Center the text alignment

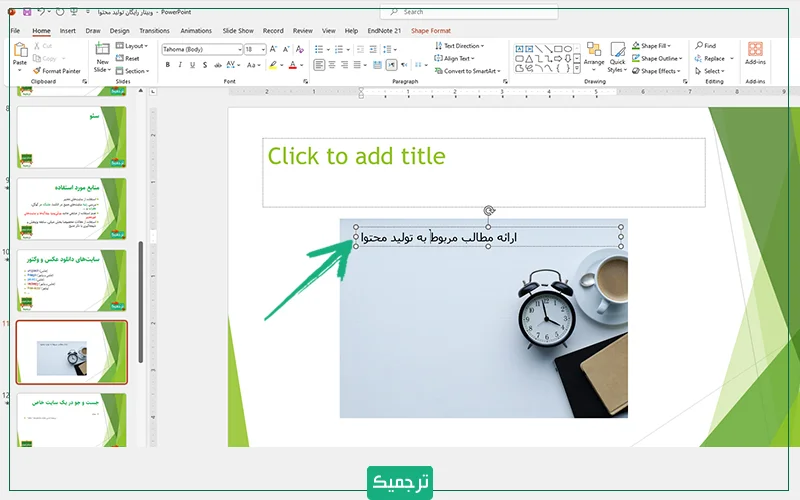click(332, 65)
